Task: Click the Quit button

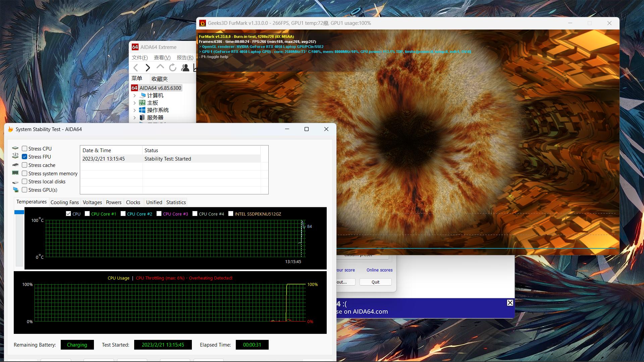Action: (x=375, y=282)
